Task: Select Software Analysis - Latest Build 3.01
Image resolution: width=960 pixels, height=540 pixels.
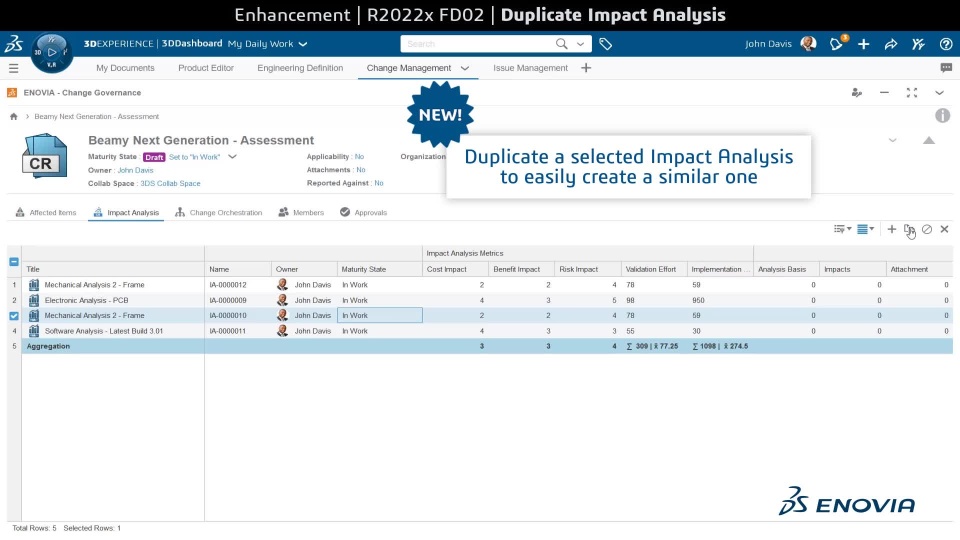Action: [x=103, y=331]
